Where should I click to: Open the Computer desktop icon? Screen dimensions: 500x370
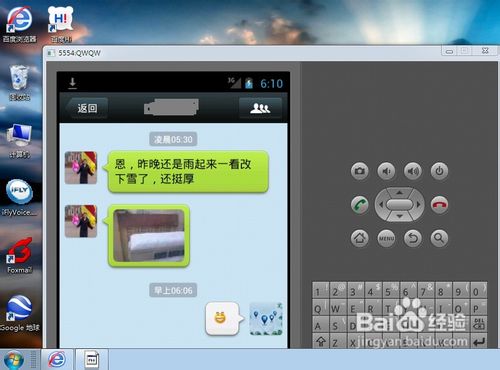19,141
